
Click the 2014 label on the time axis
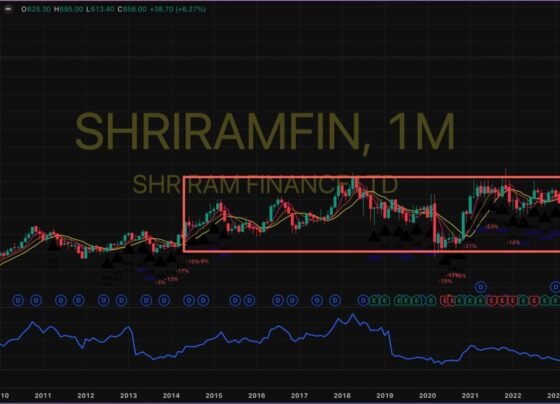(171, 395)
